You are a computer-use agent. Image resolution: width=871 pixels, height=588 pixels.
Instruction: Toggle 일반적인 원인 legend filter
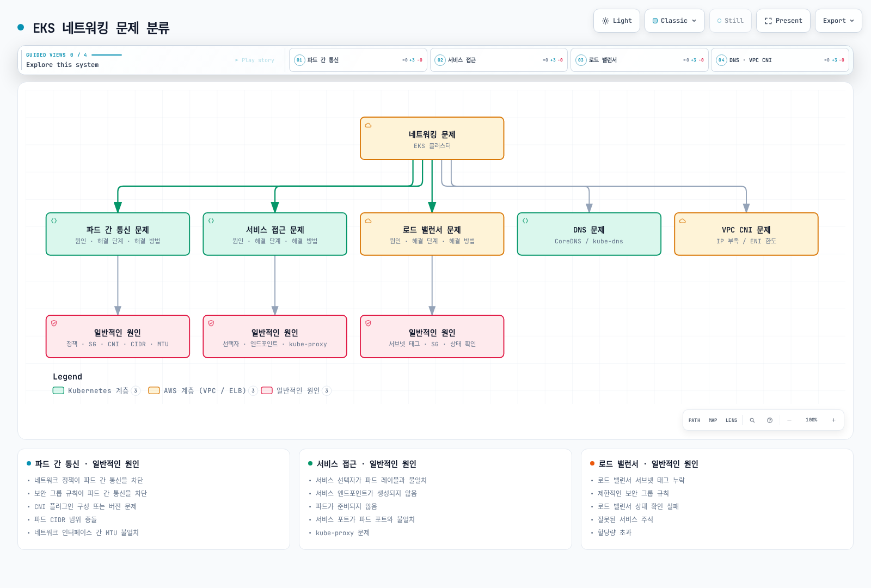point(296,391)
